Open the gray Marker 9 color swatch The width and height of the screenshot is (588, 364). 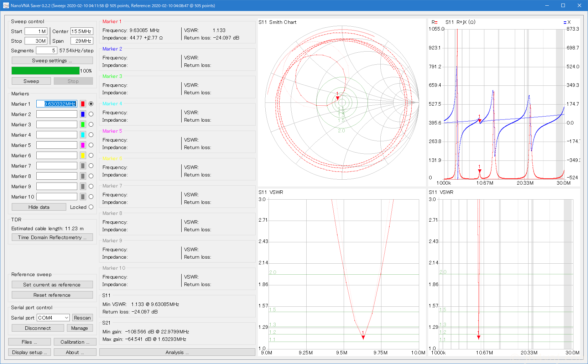(83, 186)
